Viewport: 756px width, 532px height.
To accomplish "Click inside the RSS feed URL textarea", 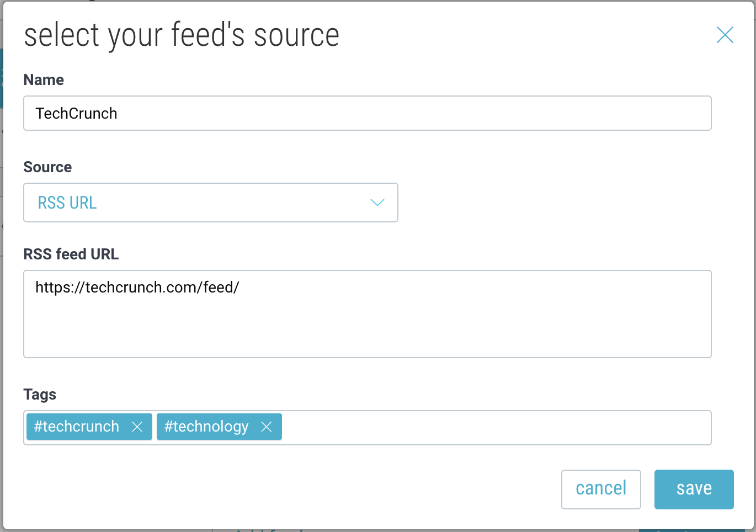I will tap(367, 326).
